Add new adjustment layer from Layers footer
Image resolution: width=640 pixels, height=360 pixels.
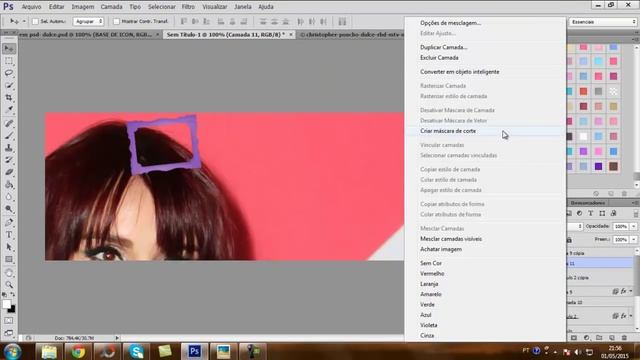coord(587,338)
